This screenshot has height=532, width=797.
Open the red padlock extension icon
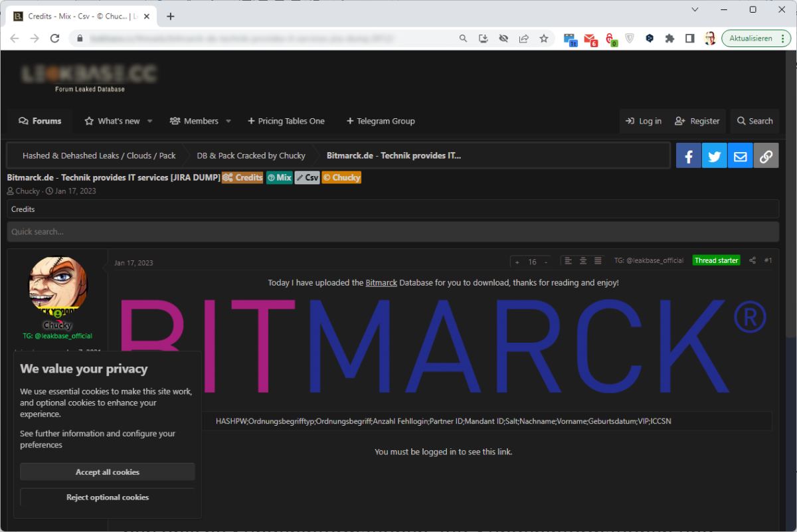610,39
